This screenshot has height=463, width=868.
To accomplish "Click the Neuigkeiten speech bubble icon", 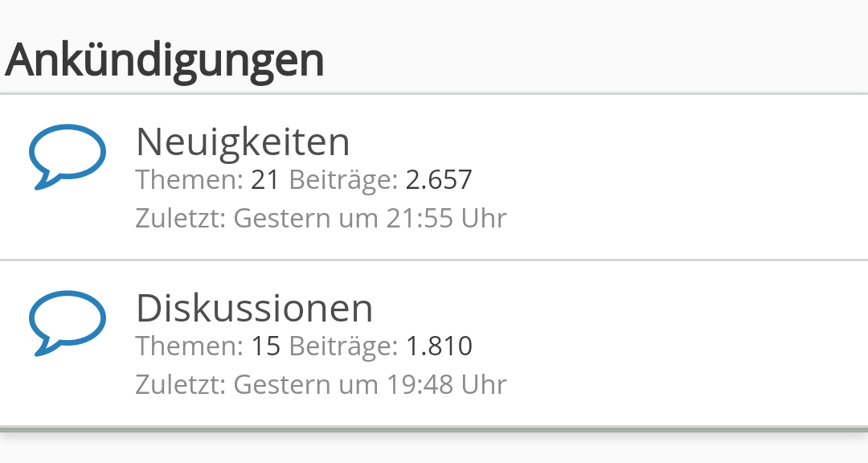I will [x=67, y=157].
